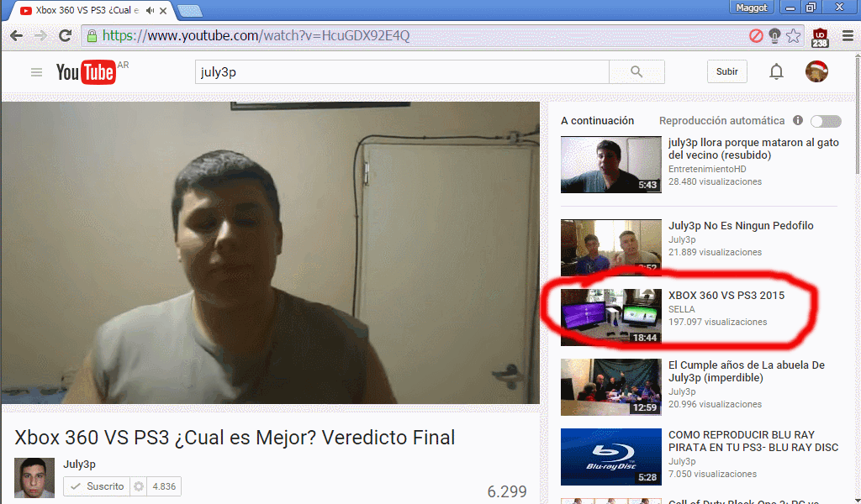This screenshot has height=504, width=861.
Task: Click the lightbulb extension icon
Action: coord(774,36)
